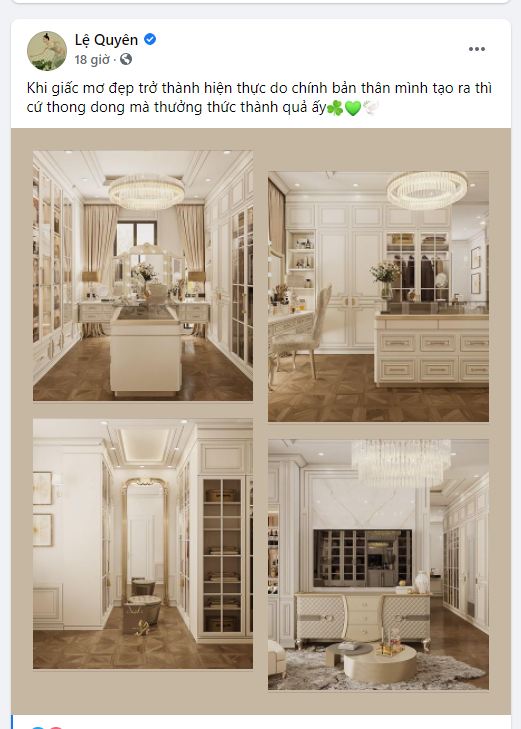Click the post caption starting 'Khi giấc mơ đẹp'

(259, 98)
